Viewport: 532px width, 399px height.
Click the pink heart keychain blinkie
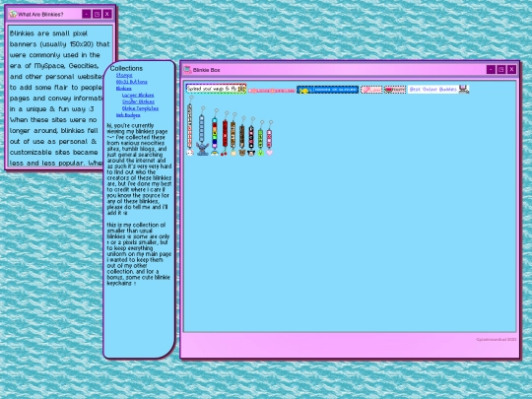tap(269, 138)
